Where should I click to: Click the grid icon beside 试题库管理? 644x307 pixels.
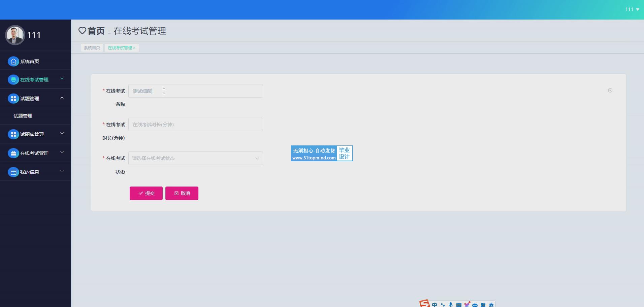coord(13,134)
